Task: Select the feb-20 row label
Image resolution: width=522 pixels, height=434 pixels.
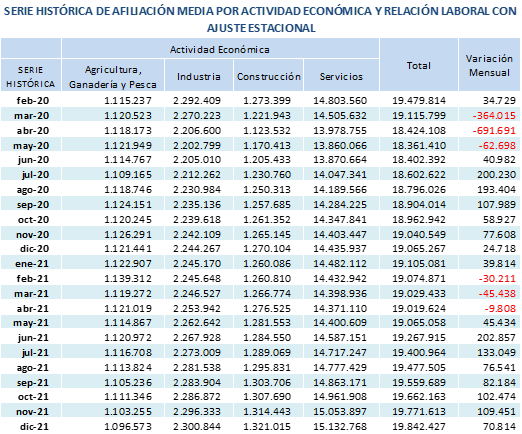Action: [x=33, y=100]
